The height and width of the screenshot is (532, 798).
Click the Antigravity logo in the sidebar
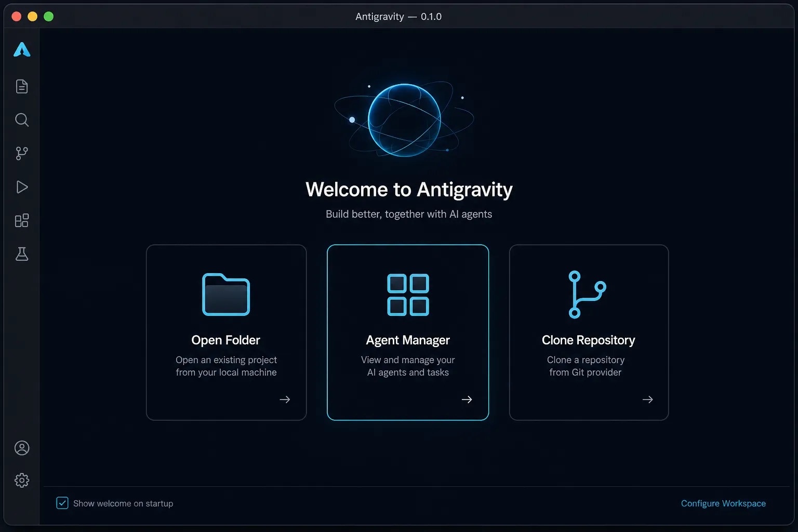pos(22,49)
